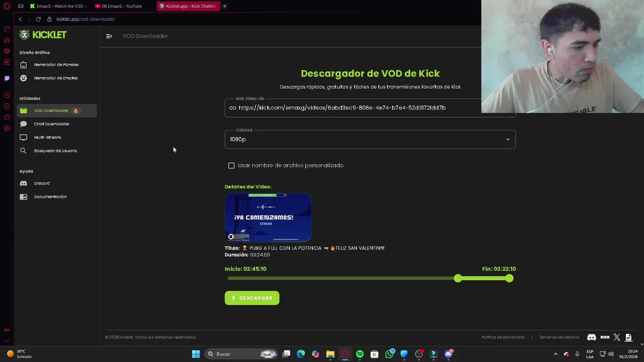Open Windows Start menu

(196, 354)
